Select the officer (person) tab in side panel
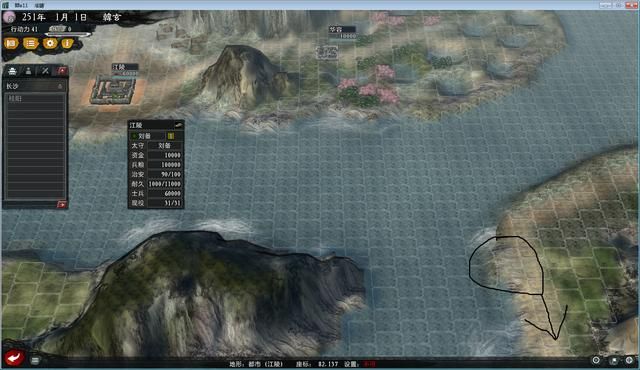The width and height of the screenshot is (640, 370). tap(29, 71)
